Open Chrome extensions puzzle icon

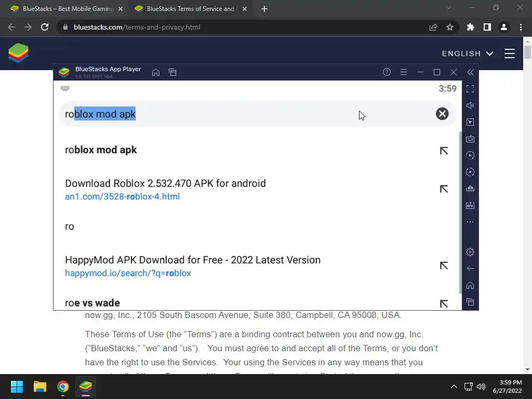471,27
